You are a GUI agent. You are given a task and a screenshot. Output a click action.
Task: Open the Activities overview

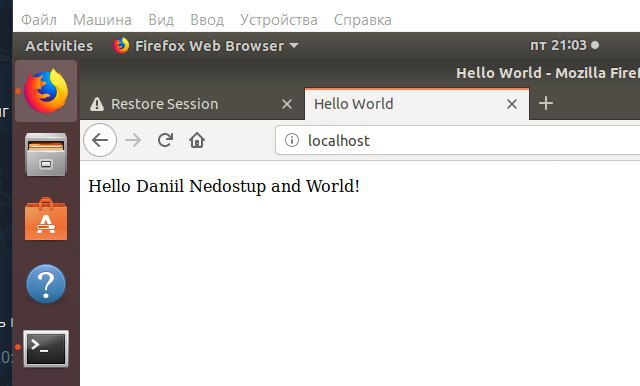coord(59,46)
